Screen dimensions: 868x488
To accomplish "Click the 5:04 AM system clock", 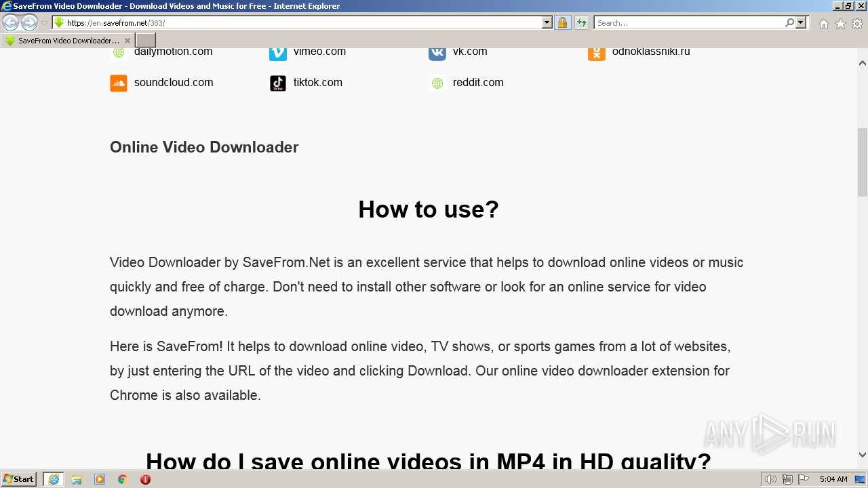I will click(x=833, y=479).
